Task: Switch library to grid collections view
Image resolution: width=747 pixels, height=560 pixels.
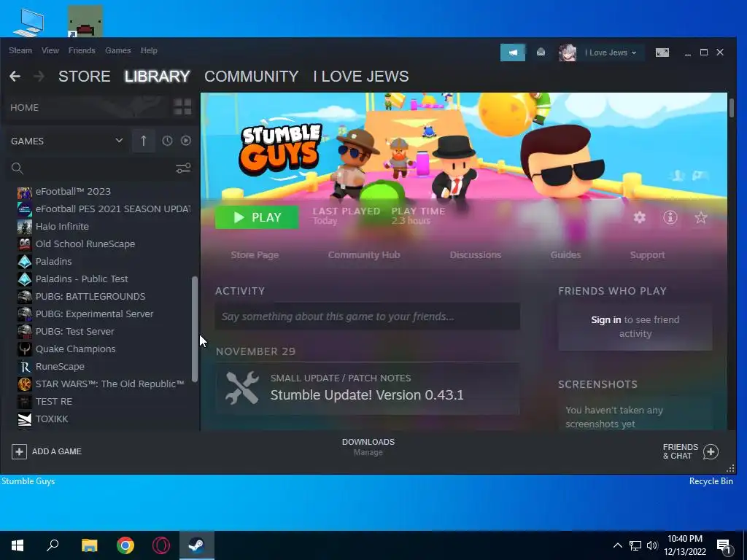Action: tap(182, 107)
